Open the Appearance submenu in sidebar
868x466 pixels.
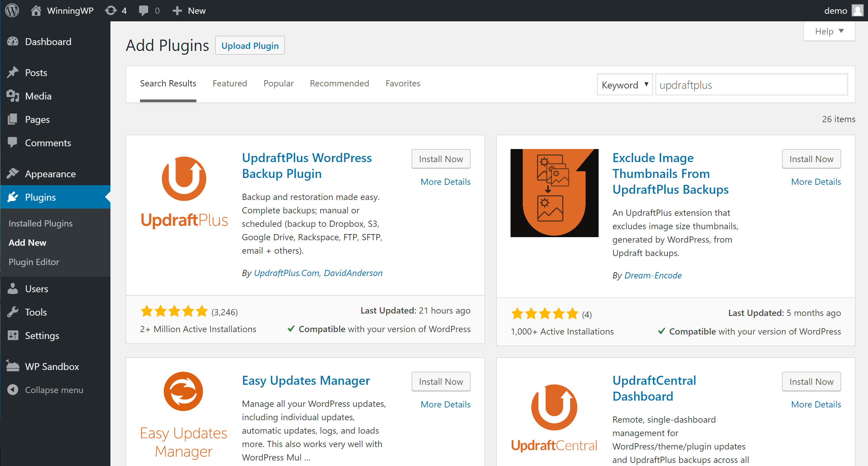[51, 173]
